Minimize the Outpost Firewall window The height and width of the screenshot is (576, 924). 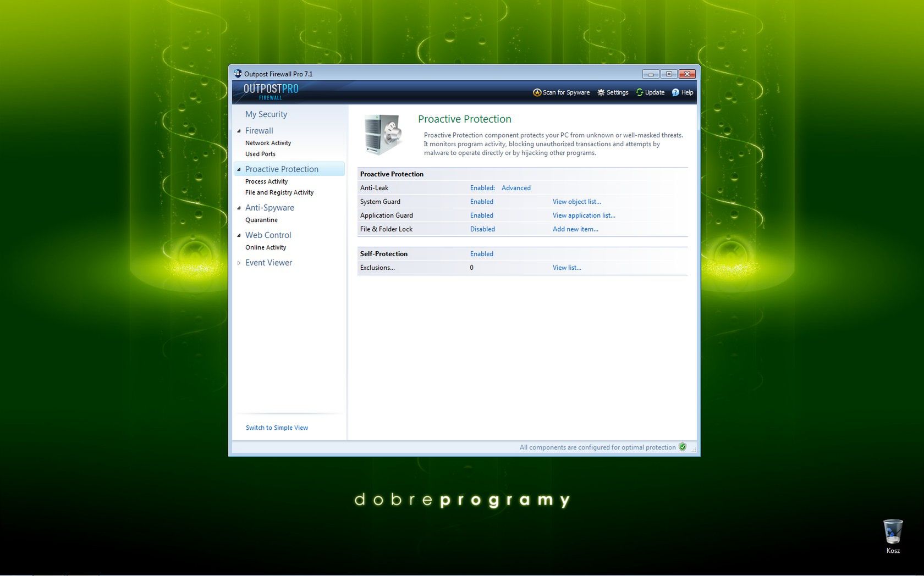[651, 74]
